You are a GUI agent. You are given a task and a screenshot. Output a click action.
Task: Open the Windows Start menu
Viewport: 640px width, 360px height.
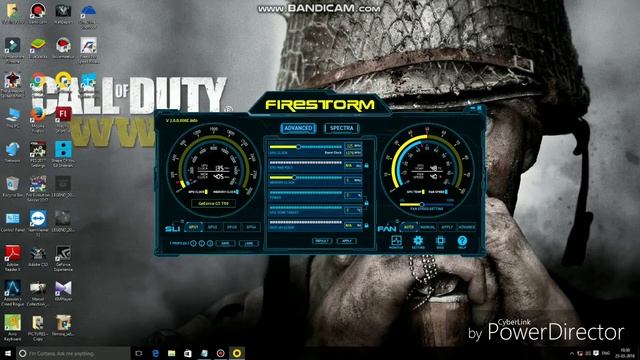7,353
